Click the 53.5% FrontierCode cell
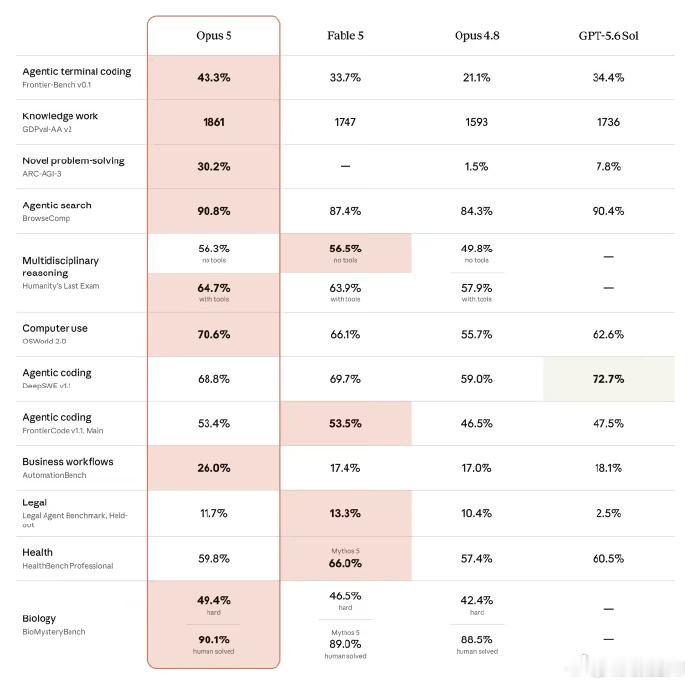The image size is (690, 684). tap(345, 423)
